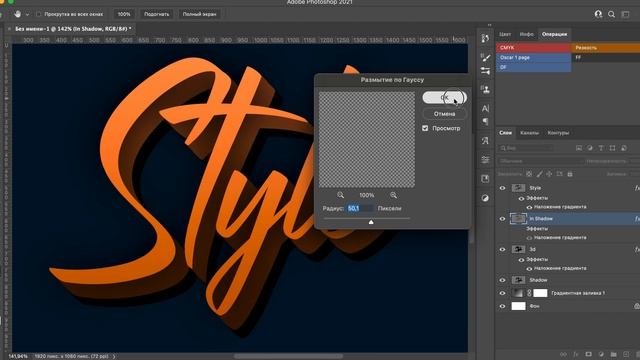Screen dimensions: 640x360
Task: Click the search magnifier icon
Action: click(611, 14)
